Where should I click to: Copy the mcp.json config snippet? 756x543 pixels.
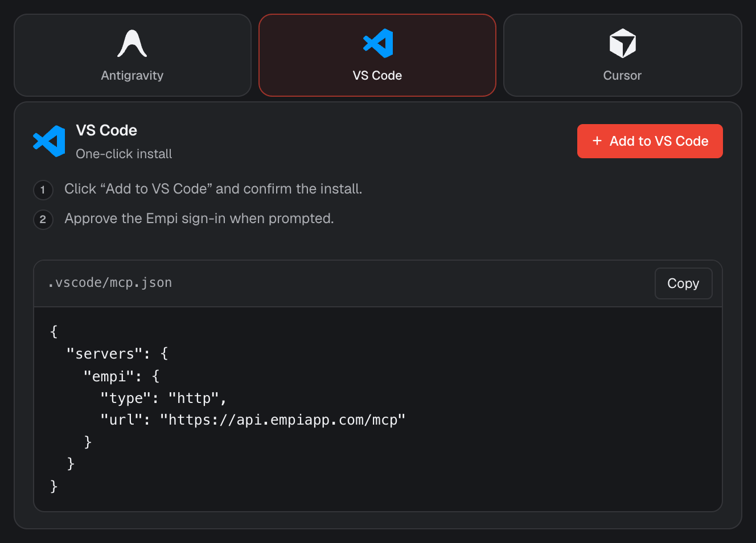click(683, 283)
